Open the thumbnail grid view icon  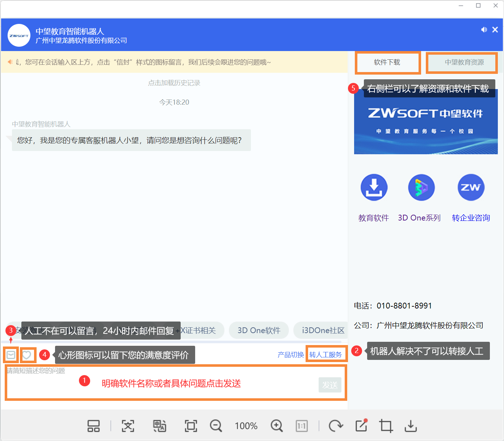[93, 426]
